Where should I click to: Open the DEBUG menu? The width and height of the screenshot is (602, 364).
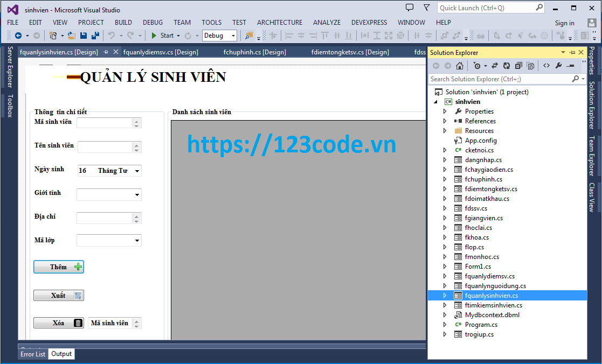[x=153, y=23]
